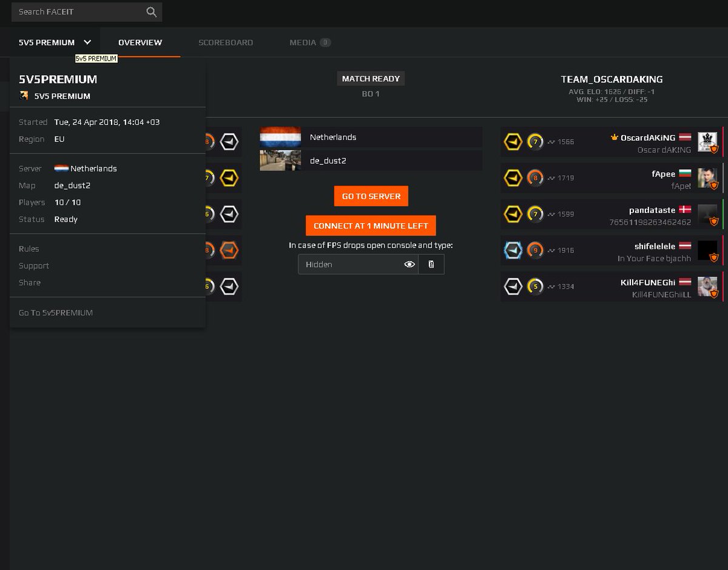Click the 5V5PREMIUM title in dropdown panel
This screenshot has width=728, height=570.
(x=58, y=79)
